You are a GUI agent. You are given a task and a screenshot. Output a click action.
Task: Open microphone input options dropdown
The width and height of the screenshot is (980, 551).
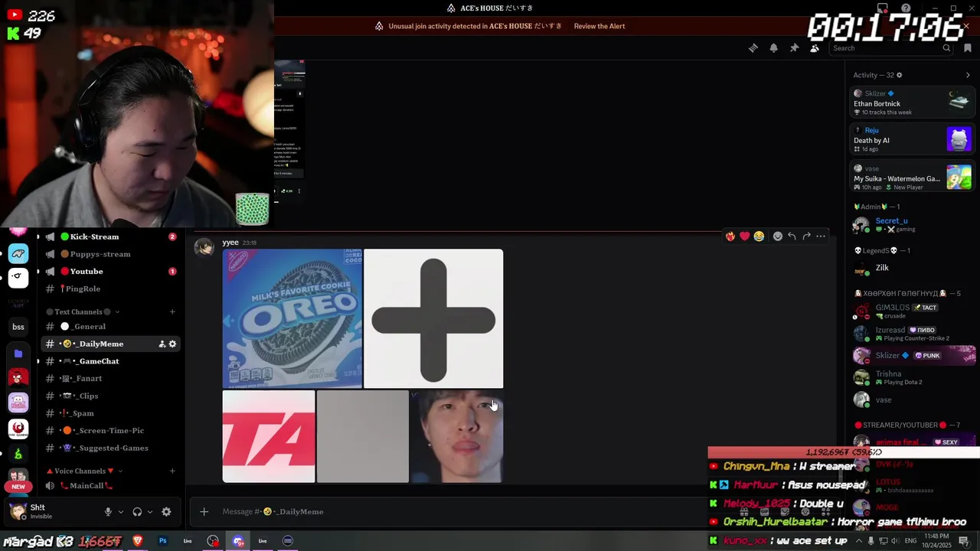tap(120, 512)
